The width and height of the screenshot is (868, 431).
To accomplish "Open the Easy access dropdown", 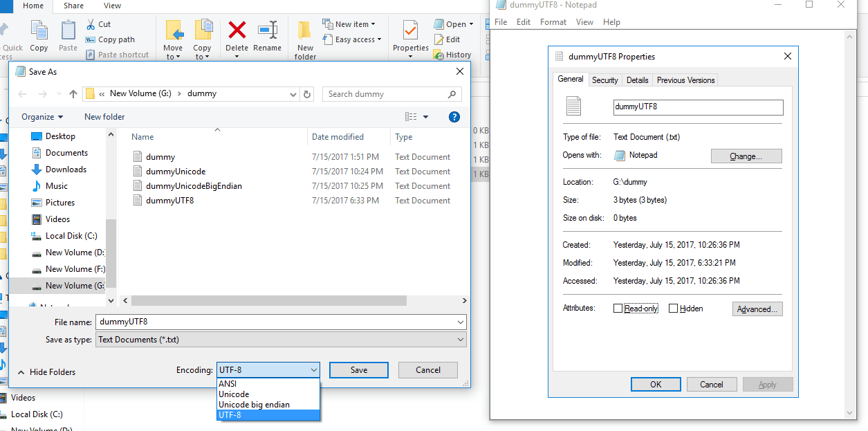I will [x=352, y=39].
